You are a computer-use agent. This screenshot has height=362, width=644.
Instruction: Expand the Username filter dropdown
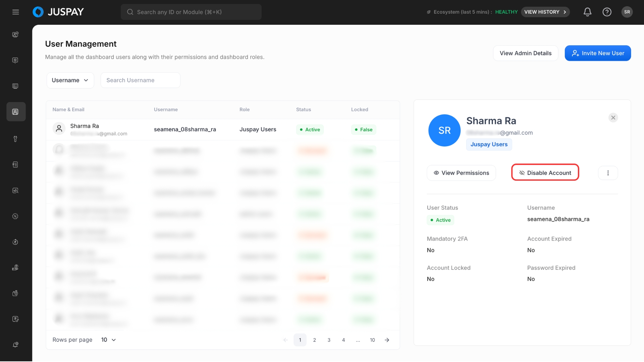[70, 80]
